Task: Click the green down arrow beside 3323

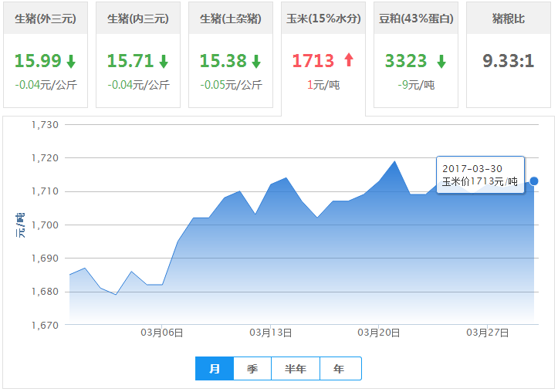Action: click(x=441, y=61)
